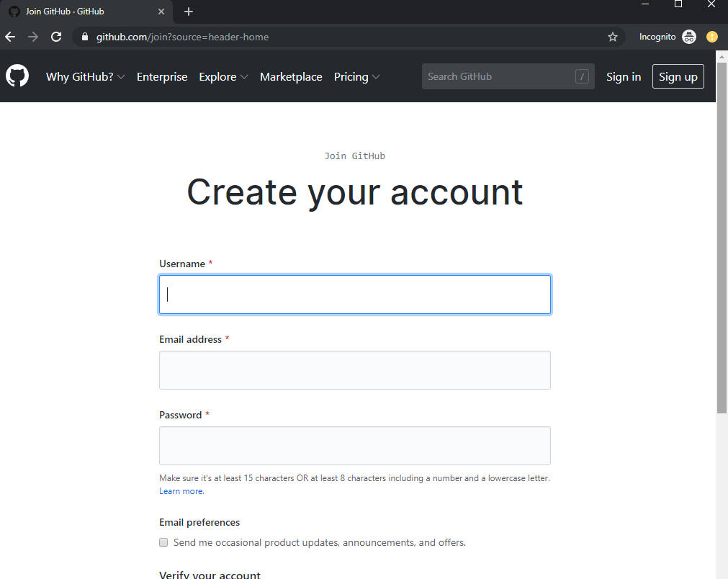Expand the Why GitHub? menu

85,76
